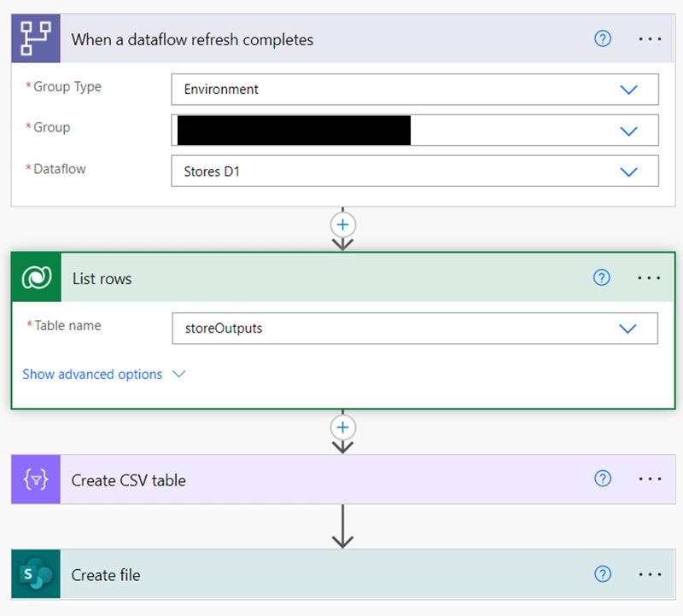
Task: Click the Create CSV table action icon
Action: pyautogui.click(x=35, y=479)
